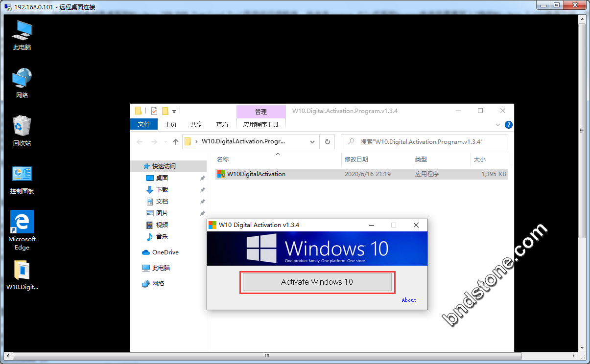Open the 文件 menu tab

coord(144,124)
